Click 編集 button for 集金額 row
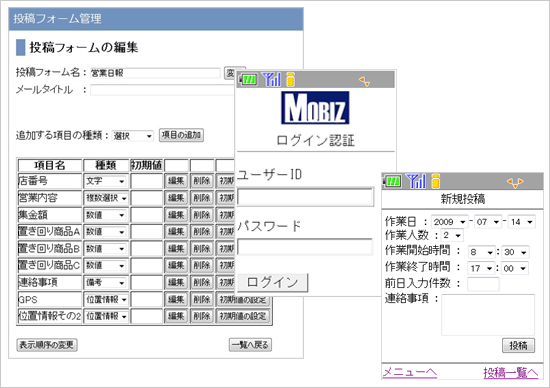Image resolution: width=550 pixels, height=388 pixels. tap(176, 215)
